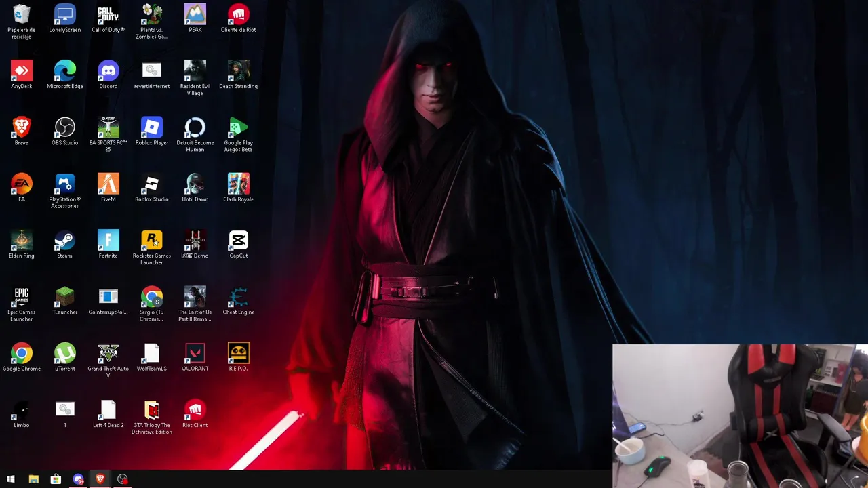This screenshot has height=488, width=868.
Task: Select the Cheat Engine shortcut
Action: click(238, 296)
